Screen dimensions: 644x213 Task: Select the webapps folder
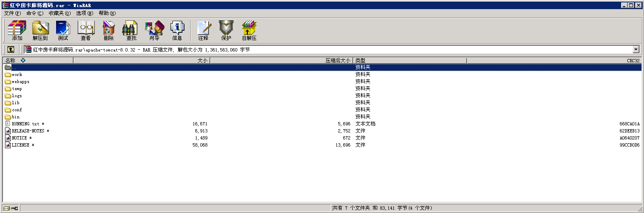coord(20,82)
